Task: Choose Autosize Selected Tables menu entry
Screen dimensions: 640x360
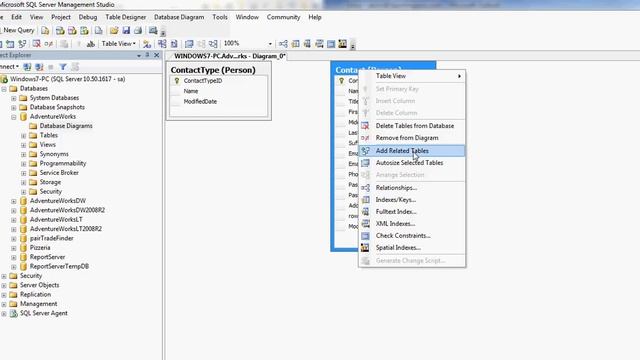Action: pyautogui.click(x=412, y=162)
